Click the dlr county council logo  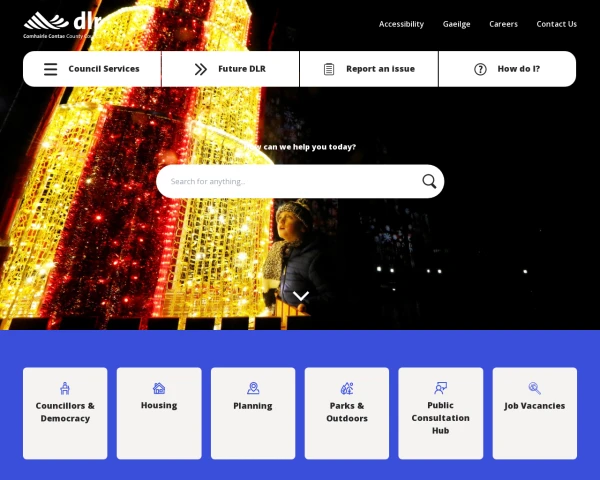62,24
